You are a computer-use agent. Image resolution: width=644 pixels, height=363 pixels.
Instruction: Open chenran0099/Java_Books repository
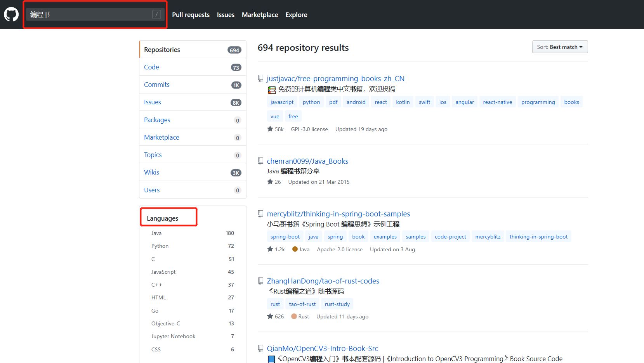pos(307,161)
